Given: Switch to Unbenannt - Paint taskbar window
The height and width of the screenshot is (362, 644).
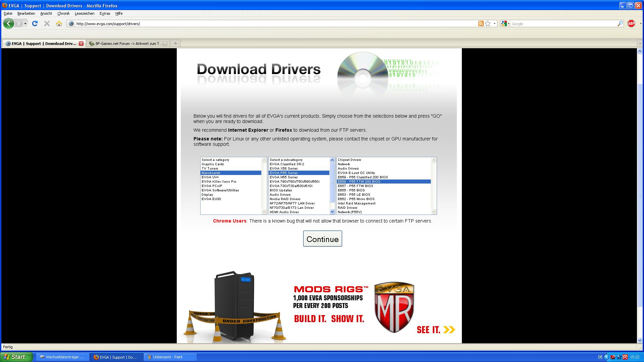Looking at the screenshot, I should 170,357.
